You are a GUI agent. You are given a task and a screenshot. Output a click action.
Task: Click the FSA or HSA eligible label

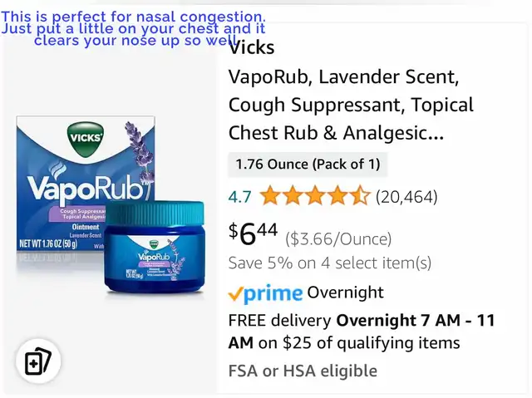coord(303,371)
